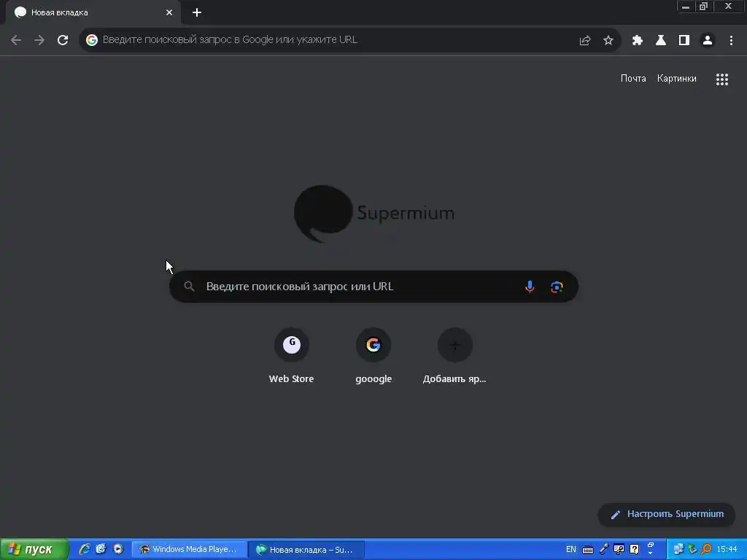The image size is (747, 560).
Task: Switch to Windows Media Player taskbar item
Action: (189, 550)
